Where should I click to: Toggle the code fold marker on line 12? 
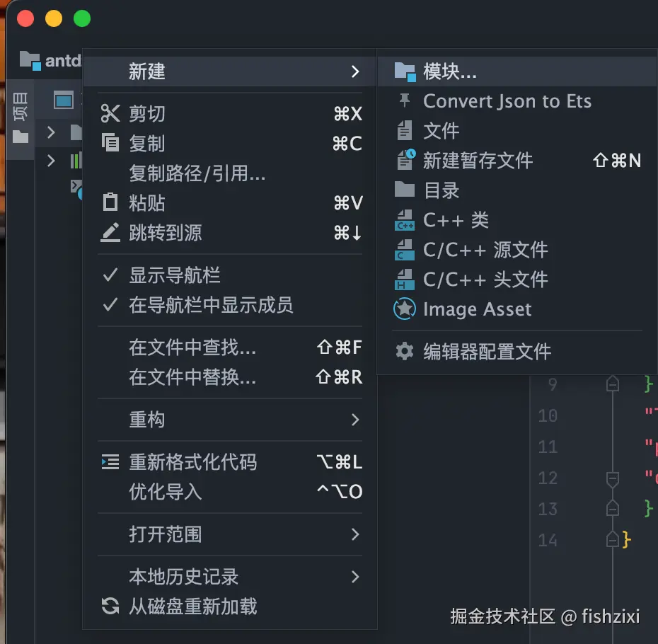613,478
